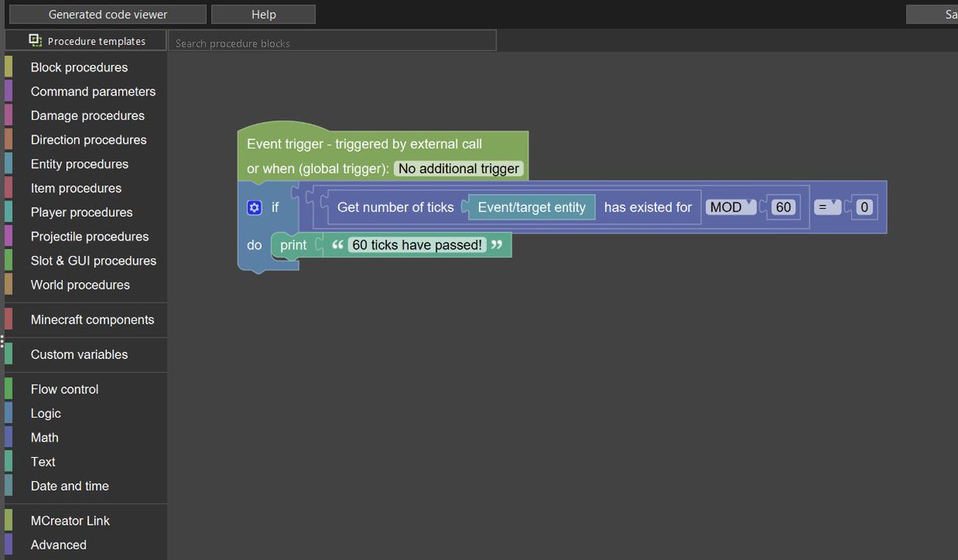
Task: Open Date and time category
Action: [69, 486]
